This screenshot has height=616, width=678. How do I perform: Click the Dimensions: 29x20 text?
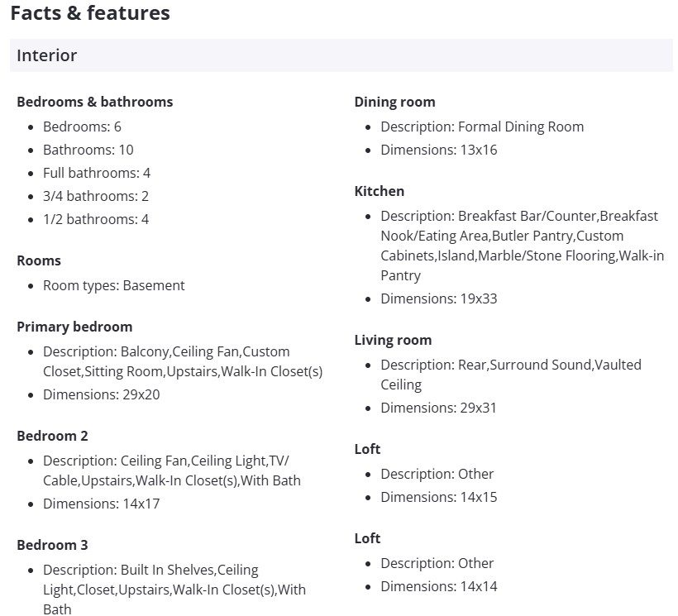102,394
